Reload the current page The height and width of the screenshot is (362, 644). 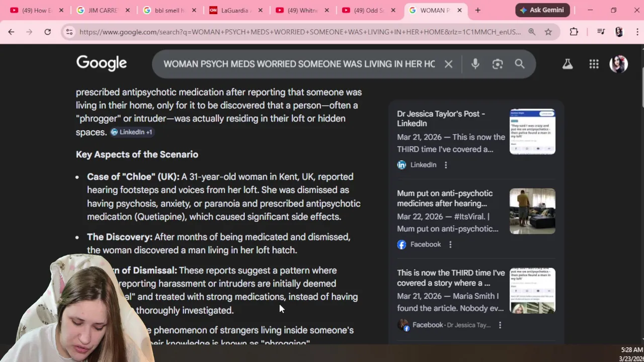(47, 32)
